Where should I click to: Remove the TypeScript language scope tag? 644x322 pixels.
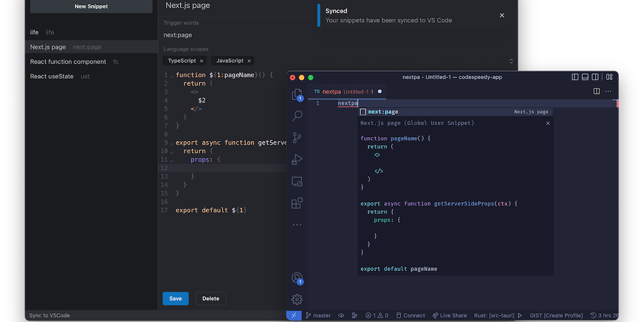(x=202, y=61)
